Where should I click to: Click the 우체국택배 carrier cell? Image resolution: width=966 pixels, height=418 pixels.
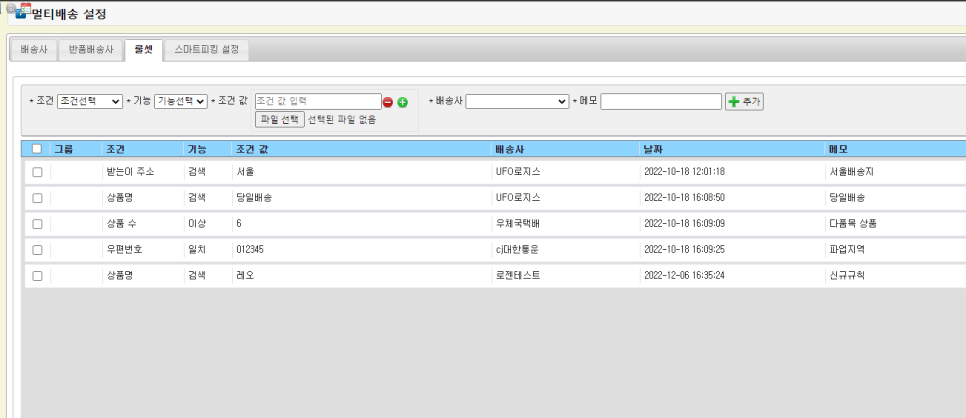point(518,224)
